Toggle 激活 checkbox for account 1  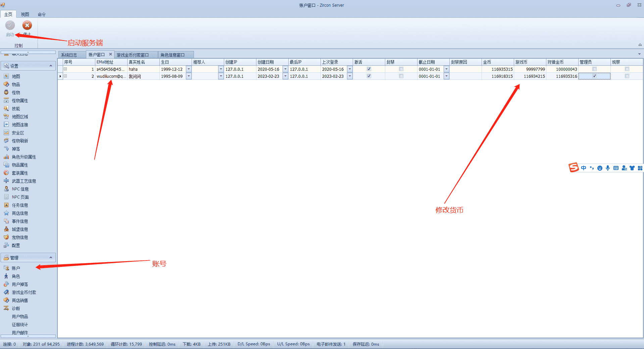tap(369, 69)
